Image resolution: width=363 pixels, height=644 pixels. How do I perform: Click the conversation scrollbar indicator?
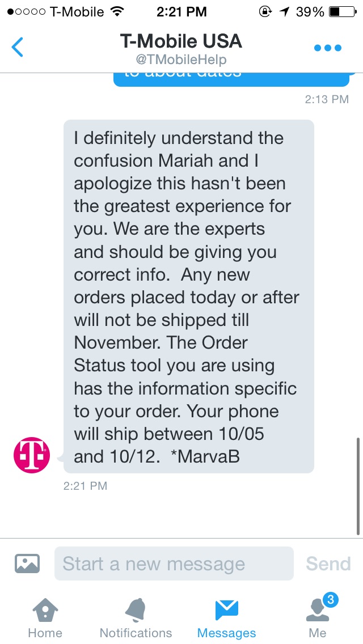point(358,486)
